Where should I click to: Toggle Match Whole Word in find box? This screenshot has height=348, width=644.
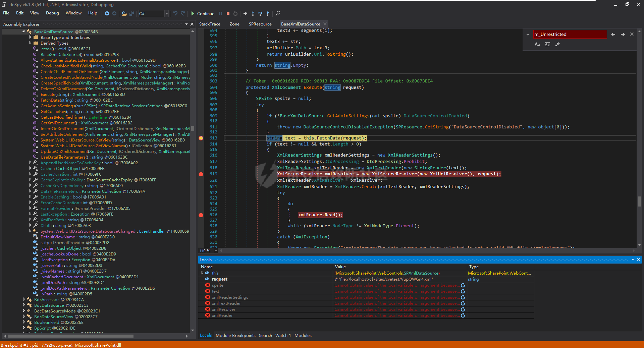point(548,44)
